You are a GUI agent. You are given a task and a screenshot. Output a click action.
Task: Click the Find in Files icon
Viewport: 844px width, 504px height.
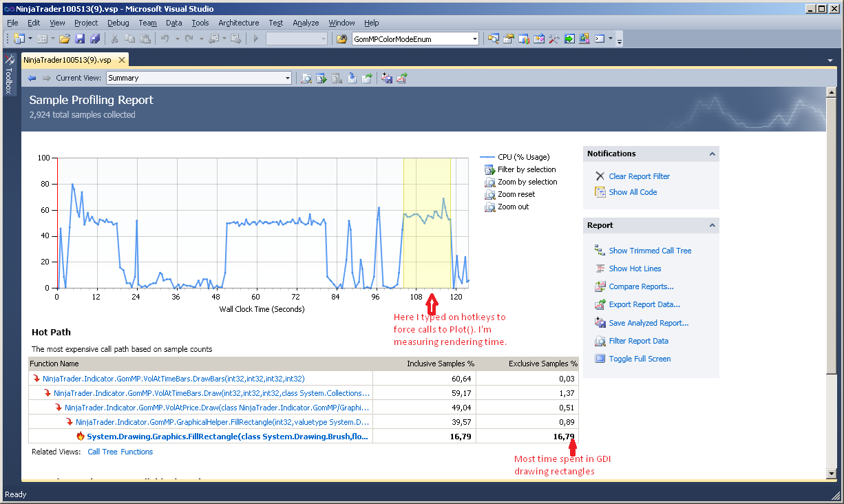pos(341,39)
